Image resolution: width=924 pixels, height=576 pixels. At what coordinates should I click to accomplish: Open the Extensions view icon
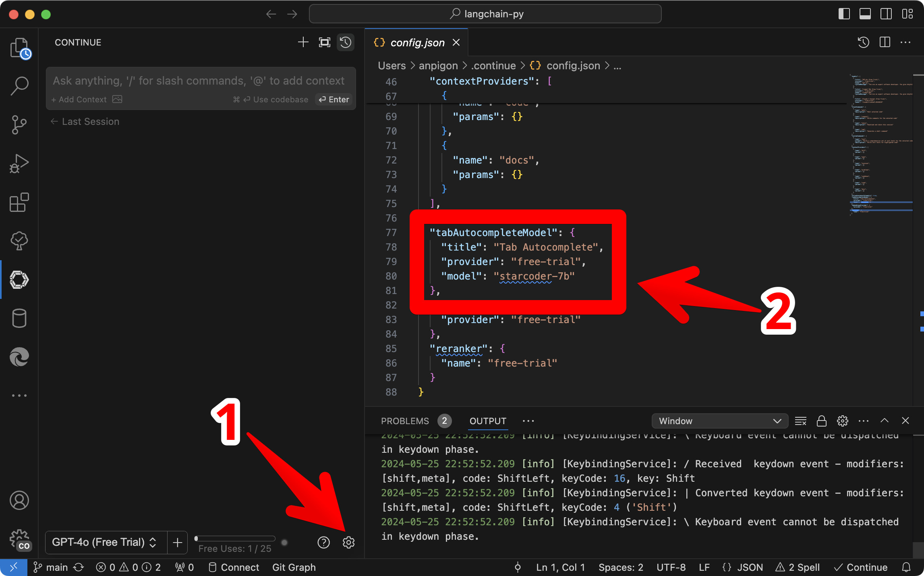(19, 202)
